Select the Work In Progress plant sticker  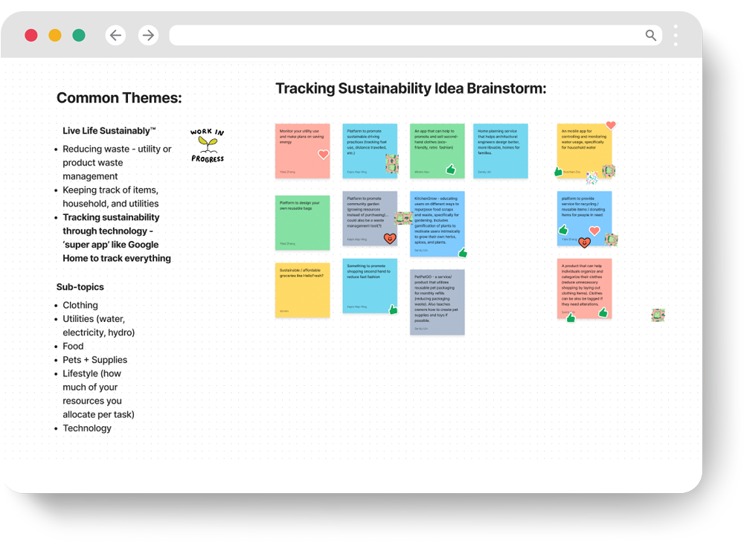click(x=208, y=145)
